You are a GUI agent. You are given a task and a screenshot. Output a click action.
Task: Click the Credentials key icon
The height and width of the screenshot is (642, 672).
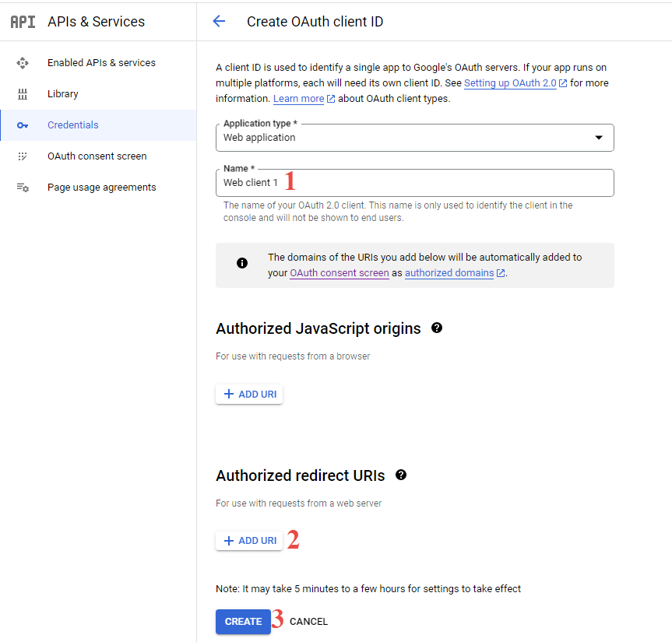point(23,125)
